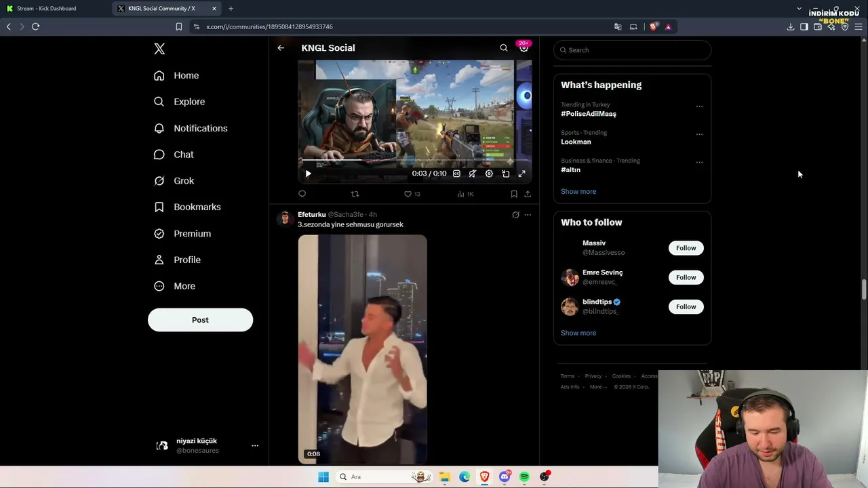This screenshot has height=488, width=868.
Task: Open a new browser tab
Action: [231, 9]
